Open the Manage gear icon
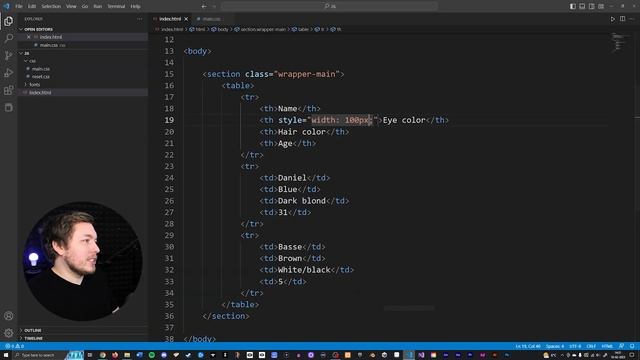 point(9,333)
